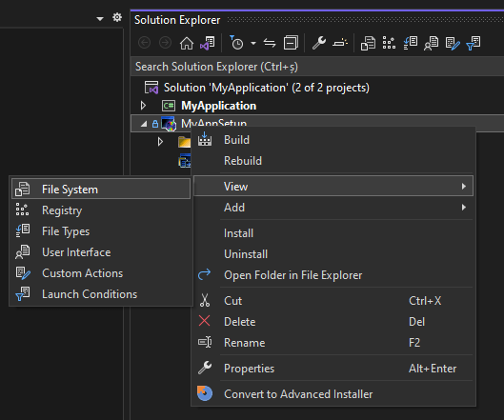Open User Interface Editor toolbar icon
The image size is (504, 420).
(x=431, y=43)
